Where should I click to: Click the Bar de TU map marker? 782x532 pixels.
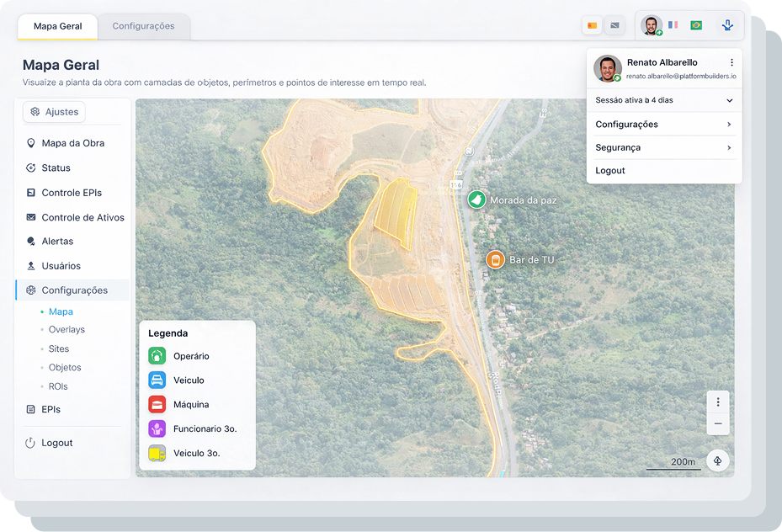point(495,260)
